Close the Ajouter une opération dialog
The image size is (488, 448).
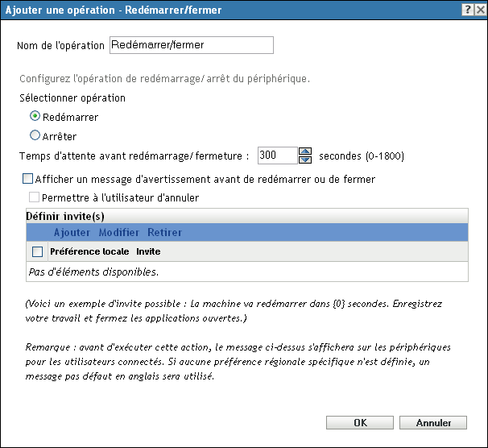pos(479,9)
